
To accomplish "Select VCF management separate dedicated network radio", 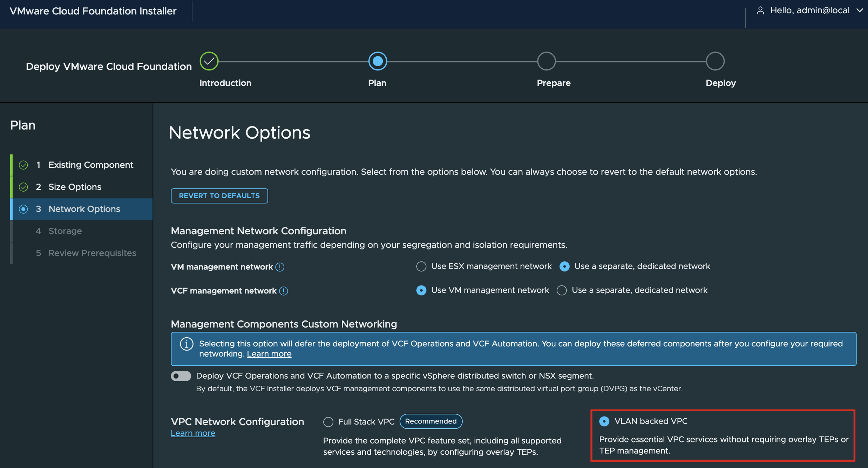I will click(x=562, y=290).
